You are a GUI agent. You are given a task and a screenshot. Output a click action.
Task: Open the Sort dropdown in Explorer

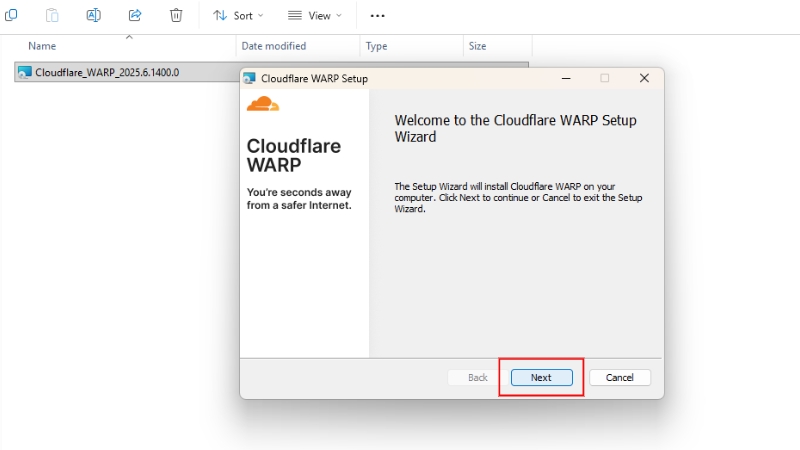[238, 16]
